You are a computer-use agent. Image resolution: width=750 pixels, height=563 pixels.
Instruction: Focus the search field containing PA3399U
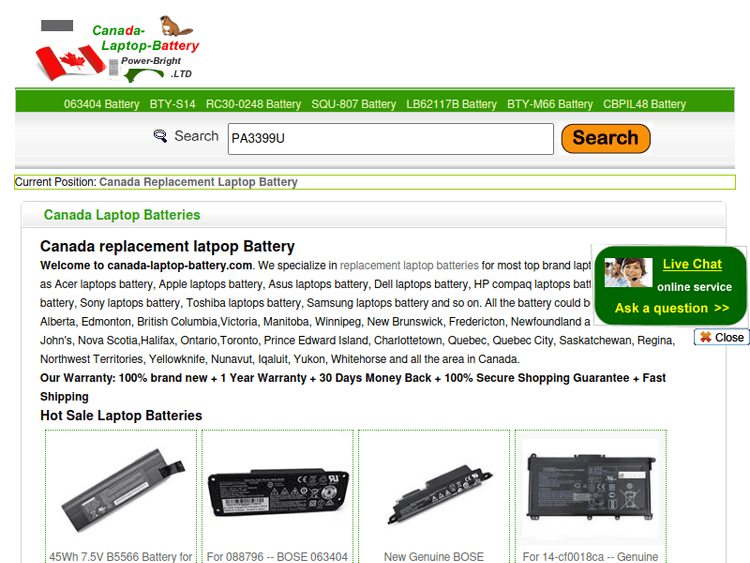point(391,139)
